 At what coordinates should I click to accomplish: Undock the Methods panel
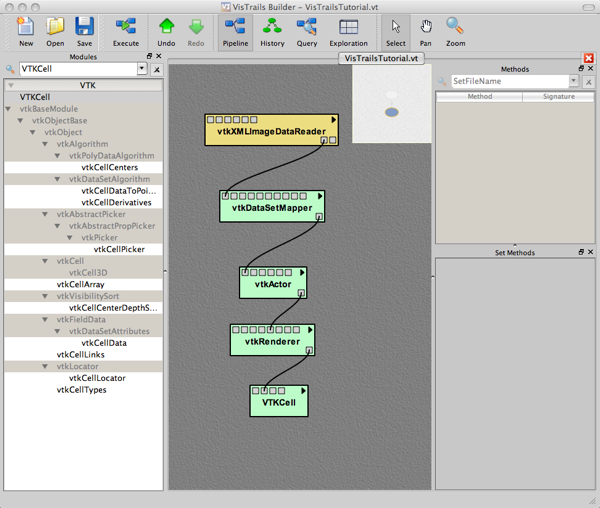[x=581, y=68]
